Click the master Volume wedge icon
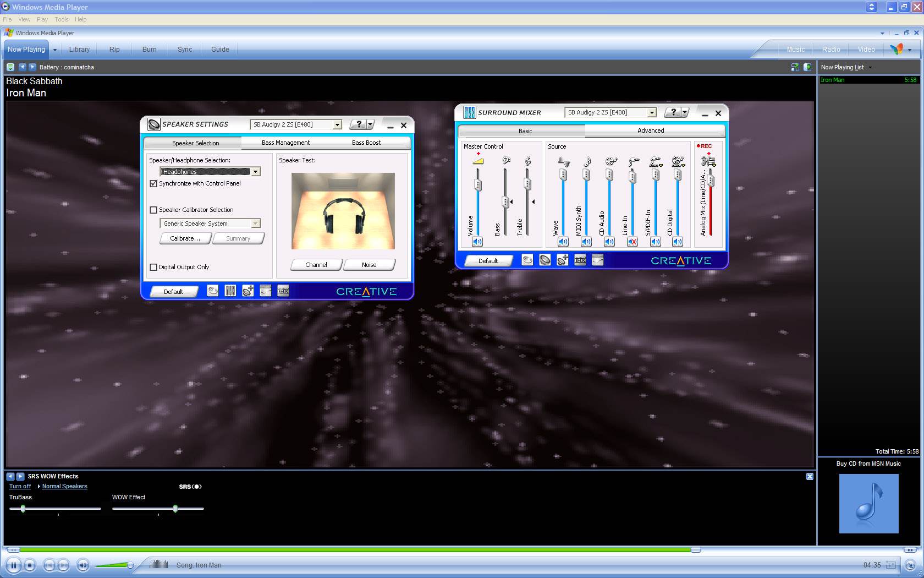924x578 pixels. (x=478, y=161)
